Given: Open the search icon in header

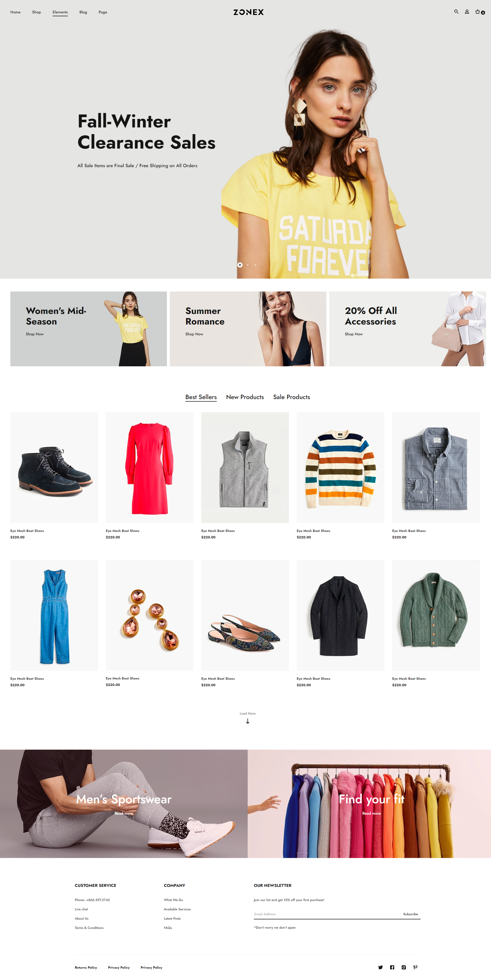Looking at the screenshot, I should [456, 12].
